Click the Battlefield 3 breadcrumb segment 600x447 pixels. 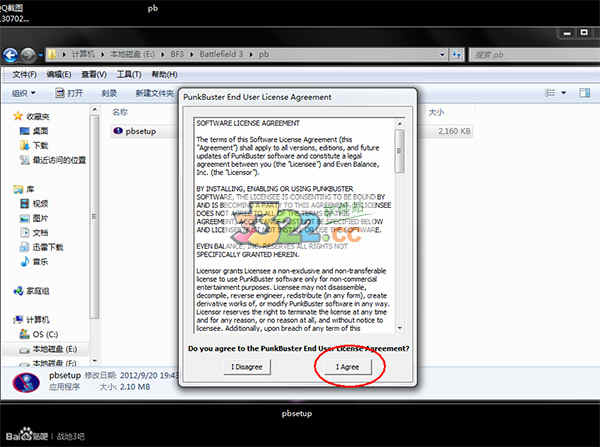coord(221,54)
